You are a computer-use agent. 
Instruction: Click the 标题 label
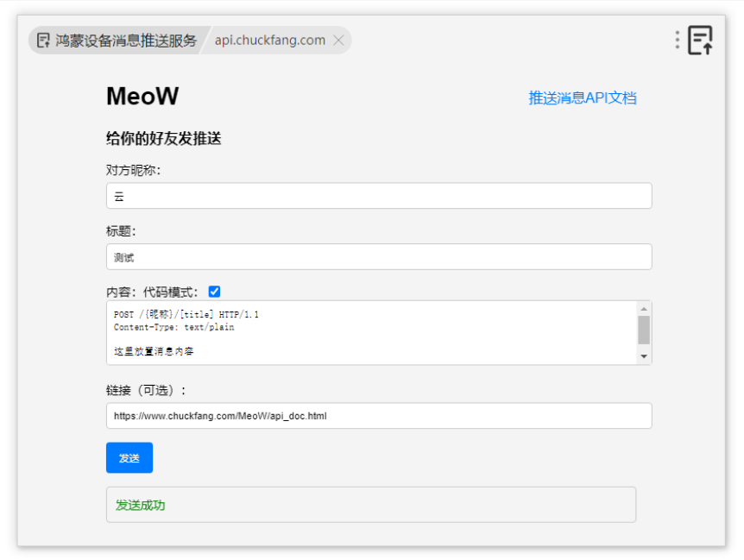(x=121, y=231)
